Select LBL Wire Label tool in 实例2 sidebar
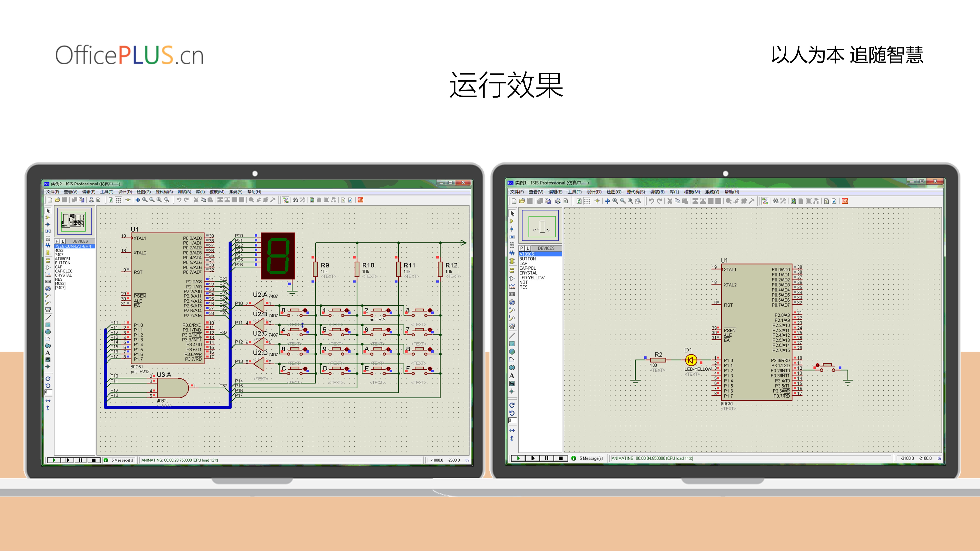This screenshot has height=551, width=980. [x=48, y=231]
